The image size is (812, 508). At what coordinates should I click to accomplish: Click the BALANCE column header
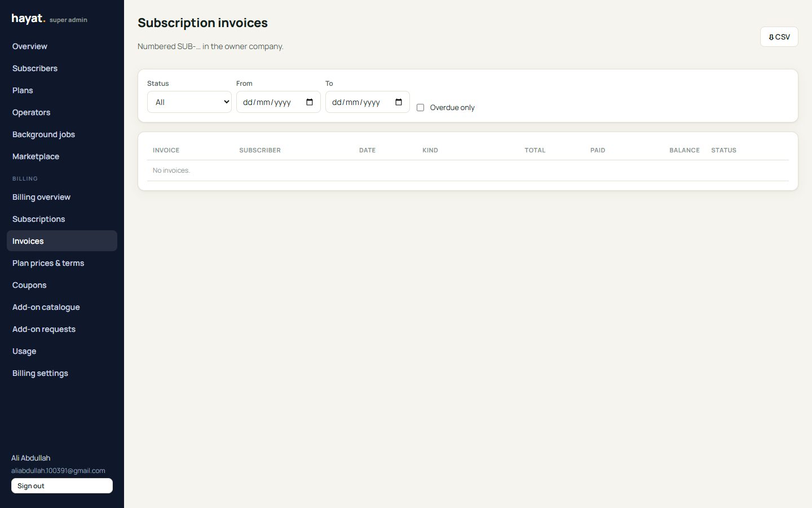(x=685, y=150)
